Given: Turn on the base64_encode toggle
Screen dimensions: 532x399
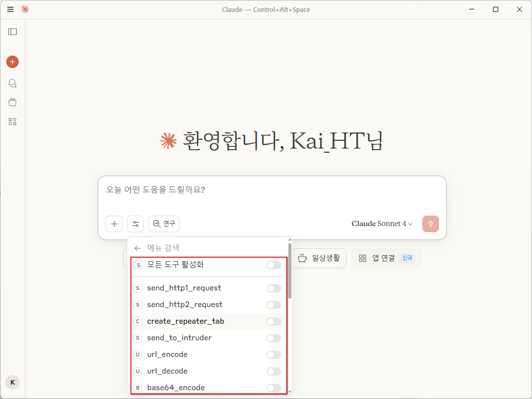Looking at the screenshot, I should click(x=274, y=388).
